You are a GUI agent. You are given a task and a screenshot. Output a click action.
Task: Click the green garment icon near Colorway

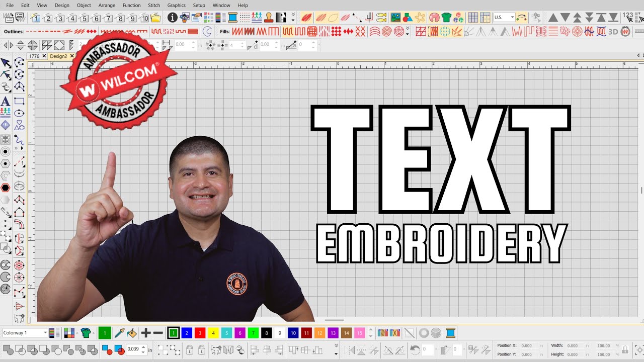(x=86, y=333)
